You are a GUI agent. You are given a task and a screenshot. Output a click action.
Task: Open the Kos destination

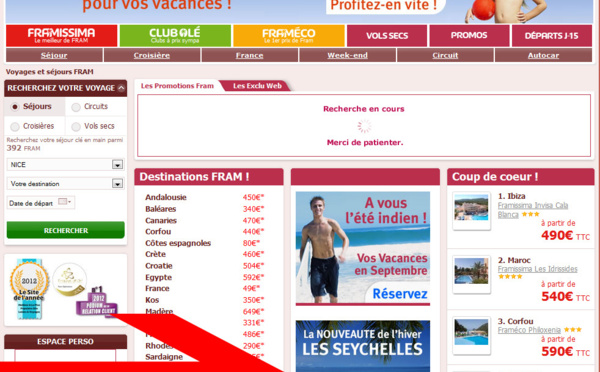152,300
